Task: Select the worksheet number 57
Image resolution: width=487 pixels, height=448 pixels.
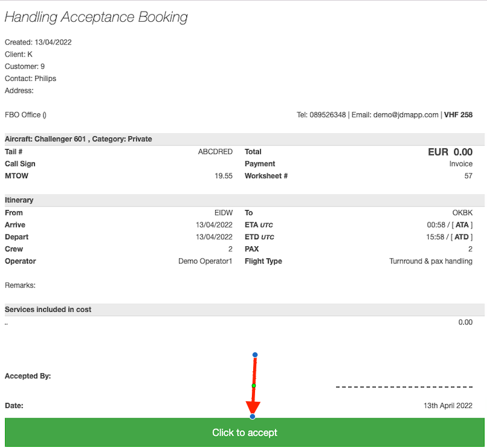Action: (x=468, y=176)
